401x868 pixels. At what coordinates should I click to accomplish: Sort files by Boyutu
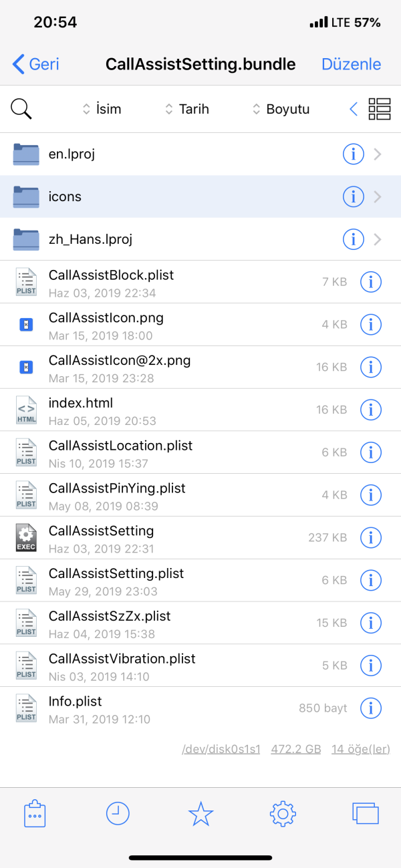[281, 109]
